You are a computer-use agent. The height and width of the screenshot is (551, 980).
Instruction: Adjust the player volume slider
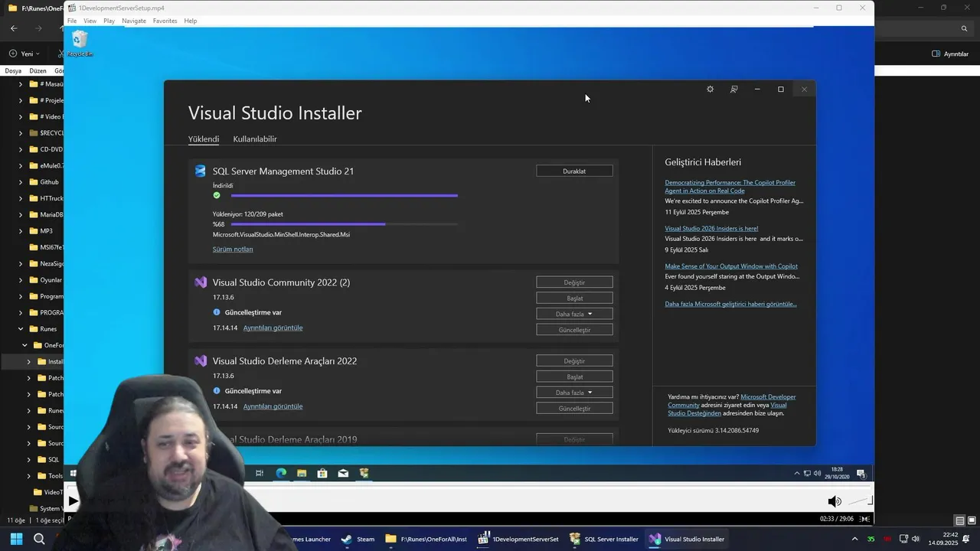point(860,501)
